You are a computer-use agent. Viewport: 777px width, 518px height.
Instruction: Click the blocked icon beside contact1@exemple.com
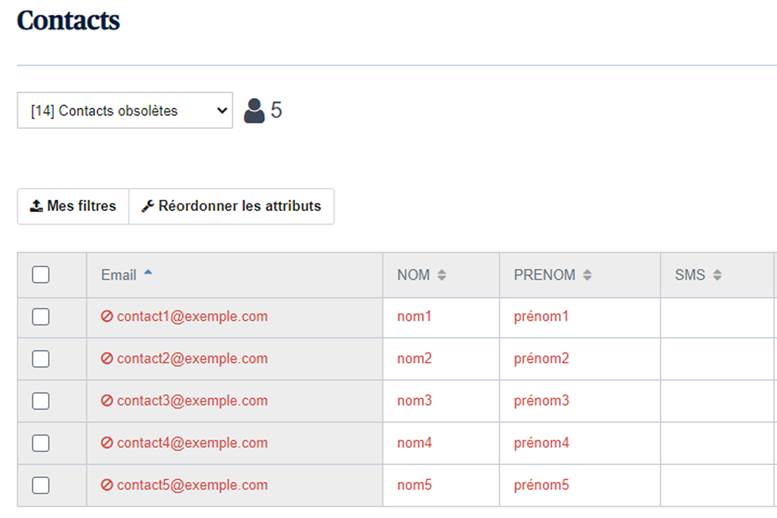107,317
